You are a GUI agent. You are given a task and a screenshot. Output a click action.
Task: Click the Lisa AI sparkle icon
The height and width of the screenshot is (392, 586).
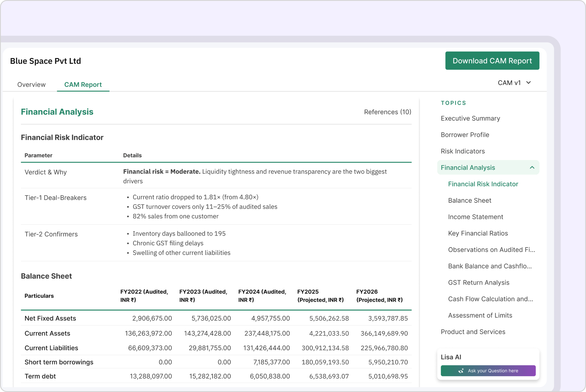(x=462, y=371)
